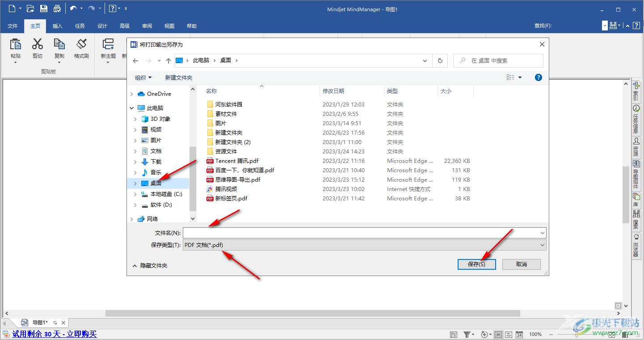This screenshot has height=340, width=644.
Task: Click the Open file icon in quick access toolbar
Action: (30, 8)
